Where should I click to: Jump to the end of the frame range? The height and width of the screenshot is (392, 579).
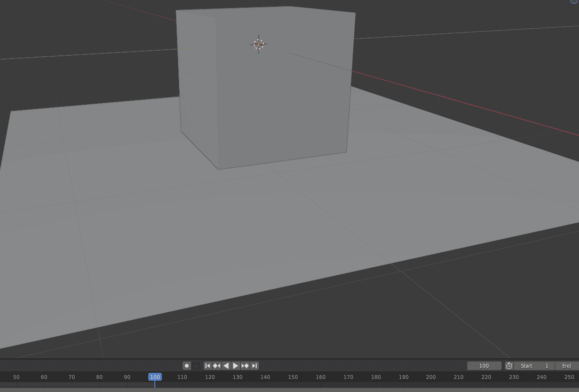(255, 366)
